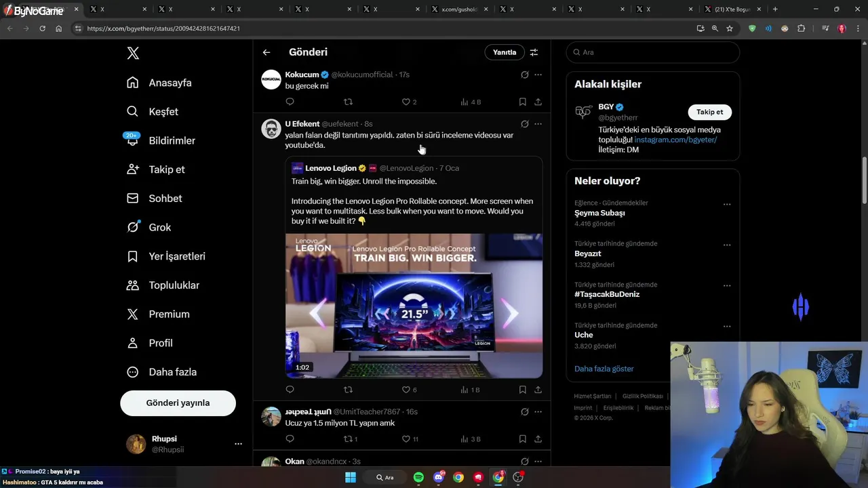Open Şeyma Subaşı trend options

tap(727, 204)
